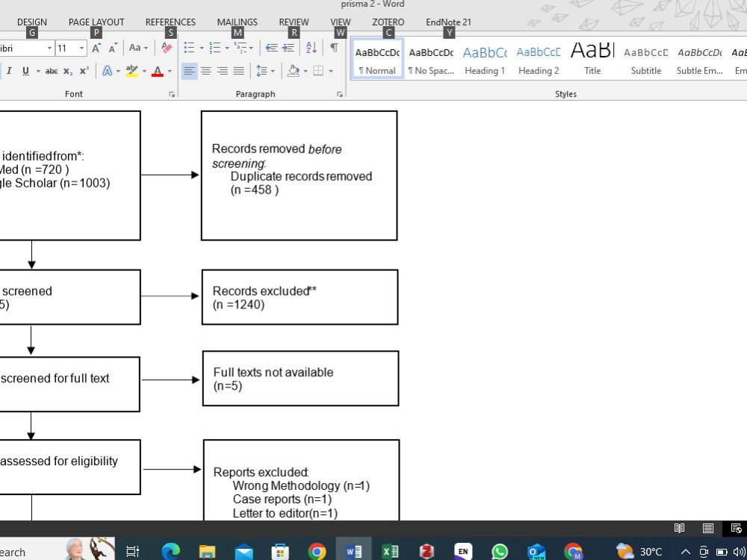Toggle subscript formatting

click(x=68, y=71)
